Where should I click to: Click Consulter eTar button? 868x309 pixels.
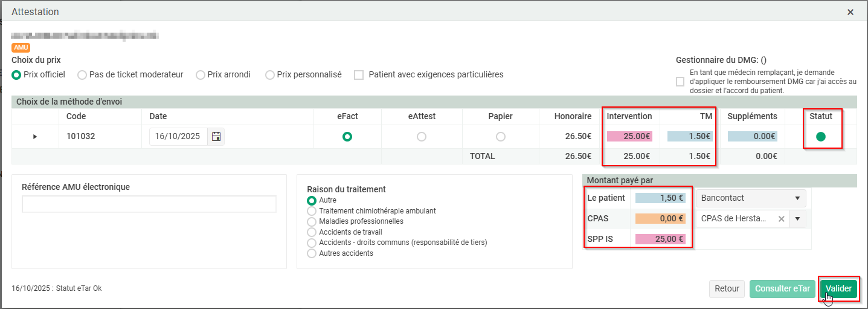(782, 288)
